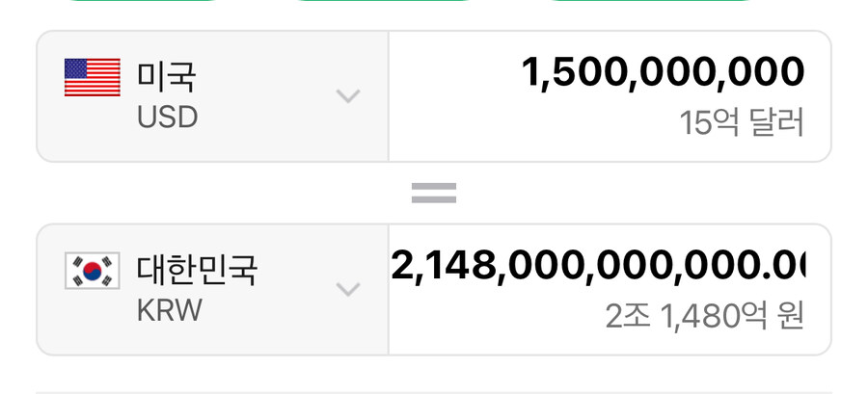
Task: Select the 미국 country name label
Action: pyautogui.click(x=167, y=76)
